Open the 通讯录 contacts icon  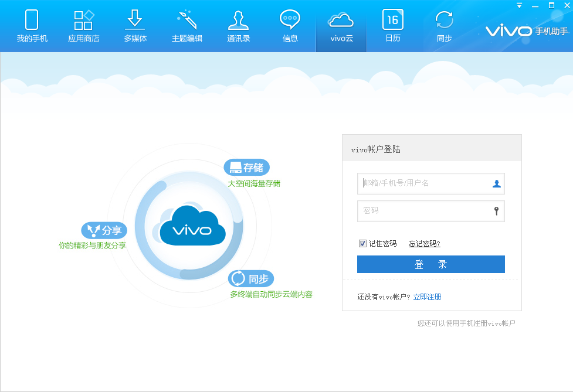coord(238,25)
